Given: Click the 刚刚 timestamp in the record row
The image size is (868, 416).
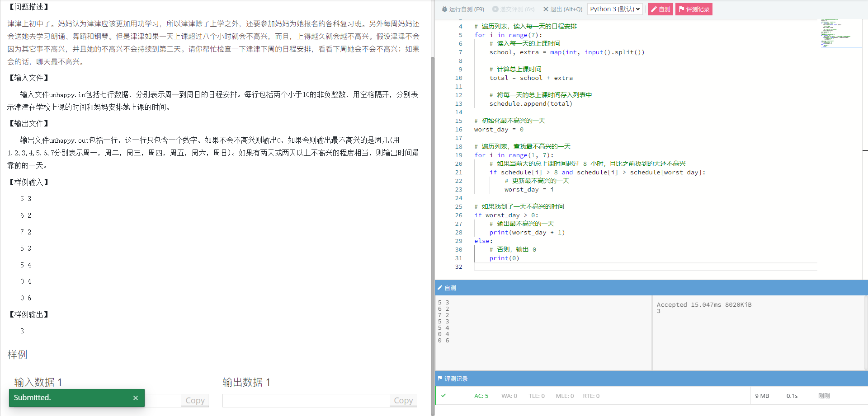Looking at the screenshot, I should (x=824, y=396).
